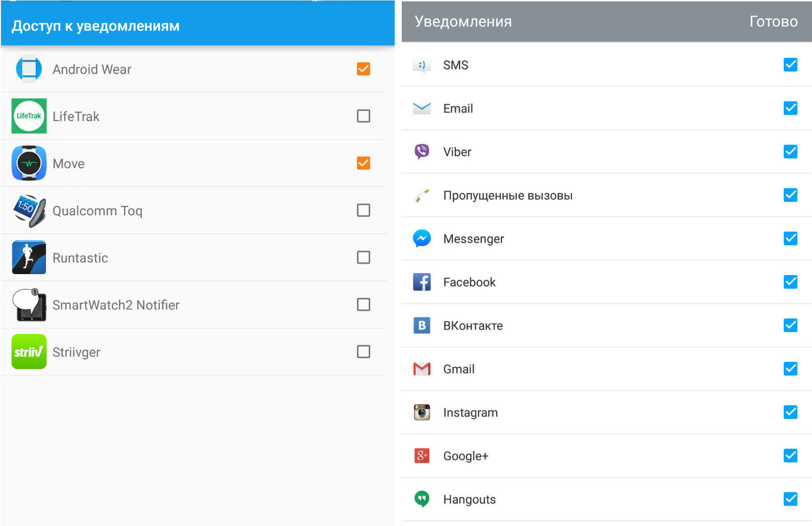Select the SmartWatch2 Notifier label

coord(116,305)
